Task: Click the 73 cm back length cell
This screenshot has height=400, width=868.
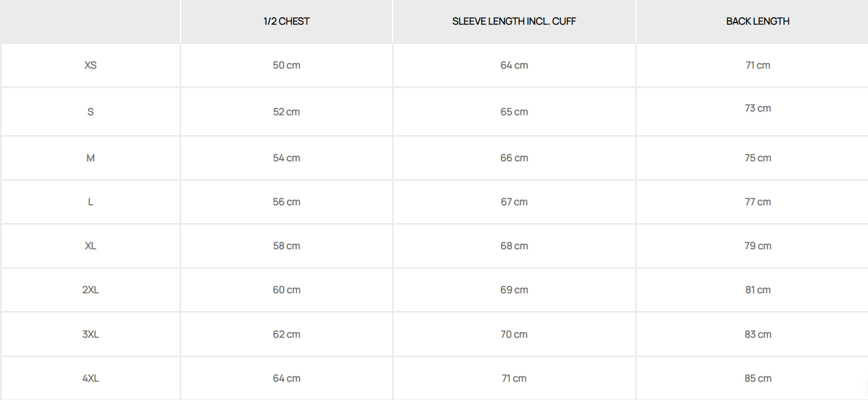Action: [x=758, y=108]
